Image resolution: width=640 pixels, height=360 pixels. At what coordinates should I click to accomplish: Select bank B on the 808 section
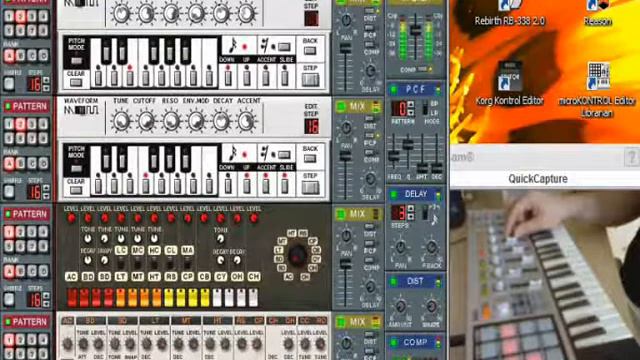click(20, 271)
